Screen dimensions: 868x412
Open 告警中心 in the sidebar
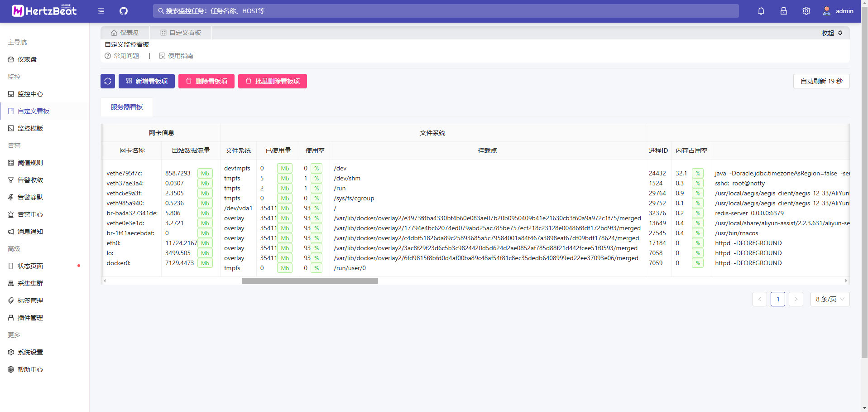44,214
